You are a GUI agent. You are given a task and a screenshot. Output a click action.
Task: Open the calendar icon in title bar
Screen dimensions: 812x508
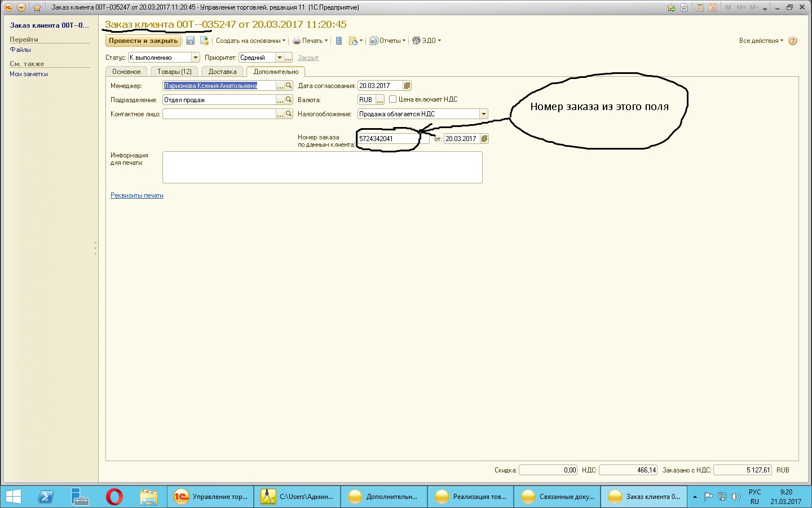click(712, 7)
